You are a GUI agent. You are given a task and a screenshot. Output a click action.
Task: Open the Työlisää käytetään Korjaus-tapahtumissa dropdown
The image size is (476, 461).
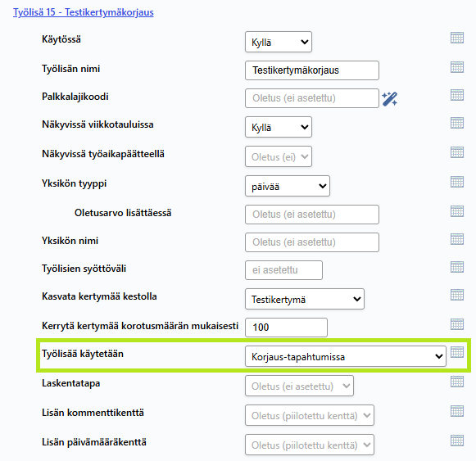pyautogui.click(x=346, y=356)
